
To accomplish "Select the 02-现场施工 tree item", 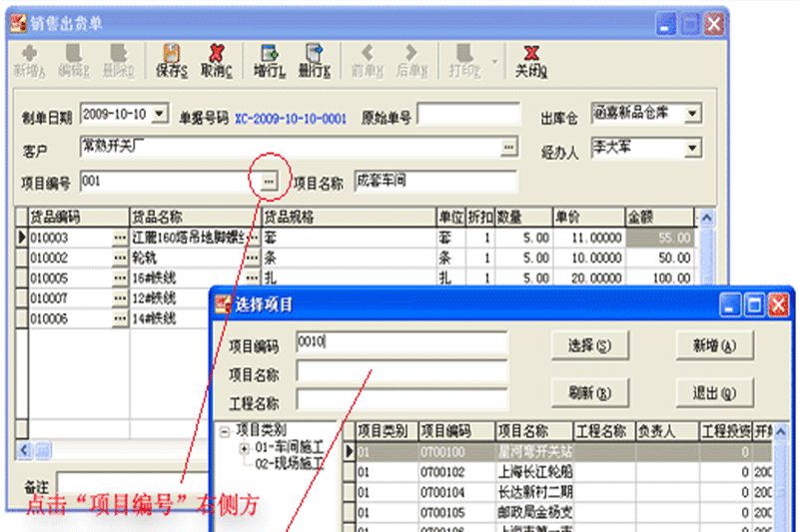I will [290, 464].
